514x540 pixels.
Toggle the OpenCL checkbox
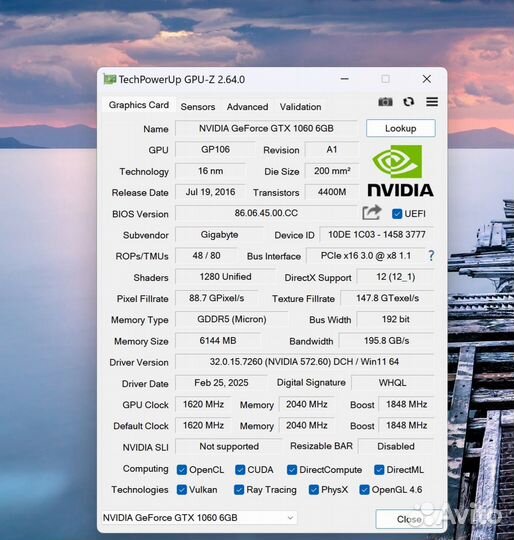click(181, 470)
